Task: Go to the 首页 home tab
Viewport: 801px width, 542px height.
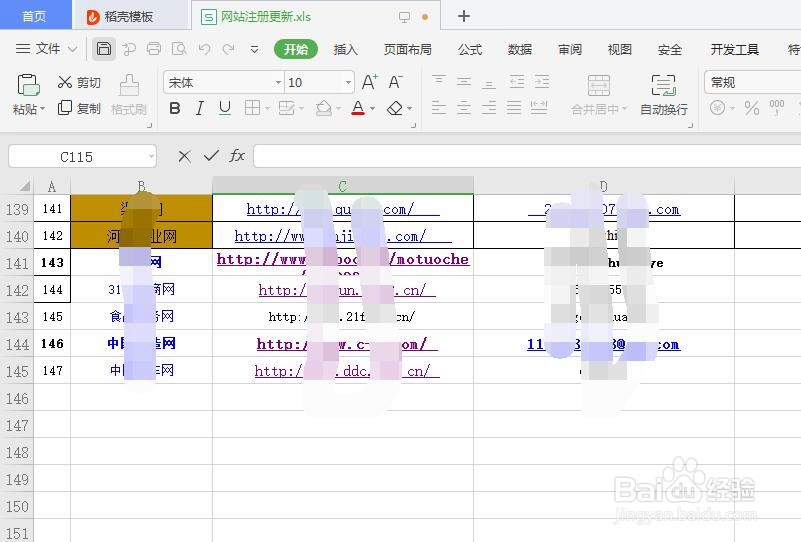Action: pyautogui.click(x=35, y=16)
